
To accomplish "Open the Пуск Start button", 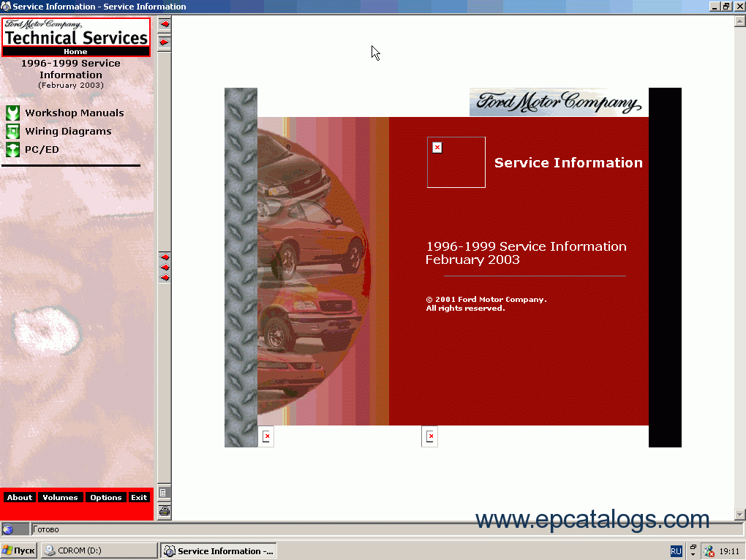I will (x=18, y=550).
